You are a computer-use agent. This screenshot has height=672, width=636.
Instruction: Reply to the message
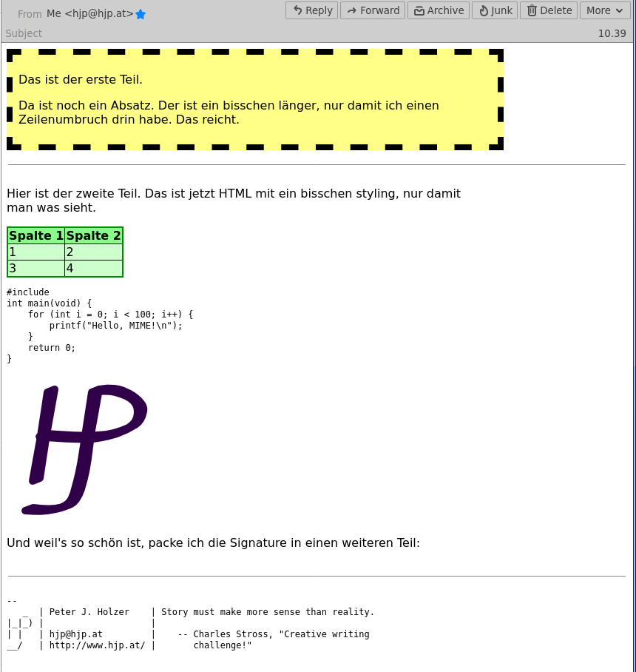coord(311,10)
